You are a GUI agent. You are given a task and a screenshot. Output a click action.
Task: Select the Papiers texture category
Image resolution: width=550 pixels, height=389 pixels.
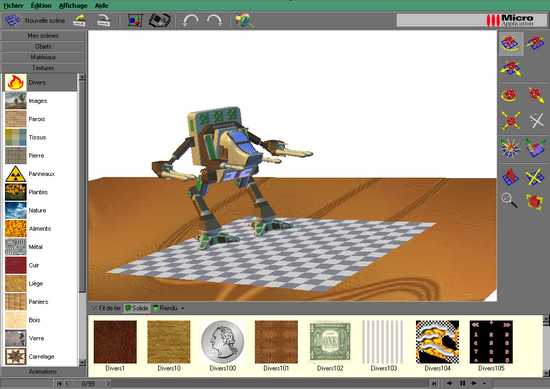[x=40, y=302]
